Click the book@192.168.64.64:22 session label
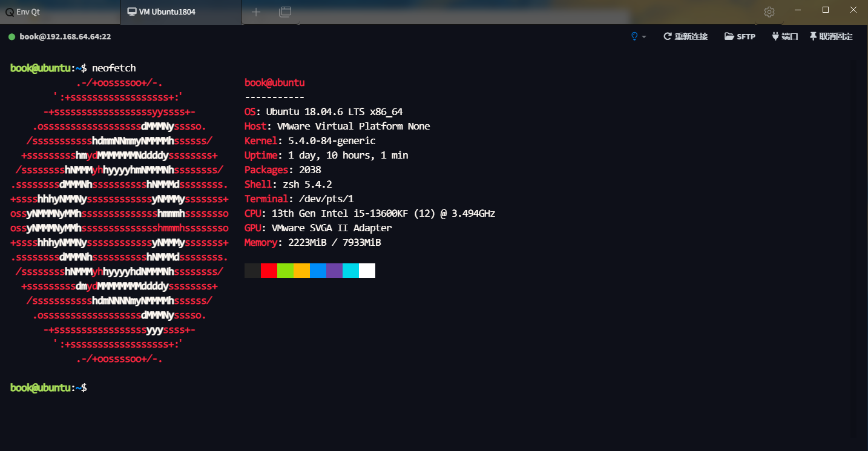This screenshot has height=451, width=868. coord(65,37)
